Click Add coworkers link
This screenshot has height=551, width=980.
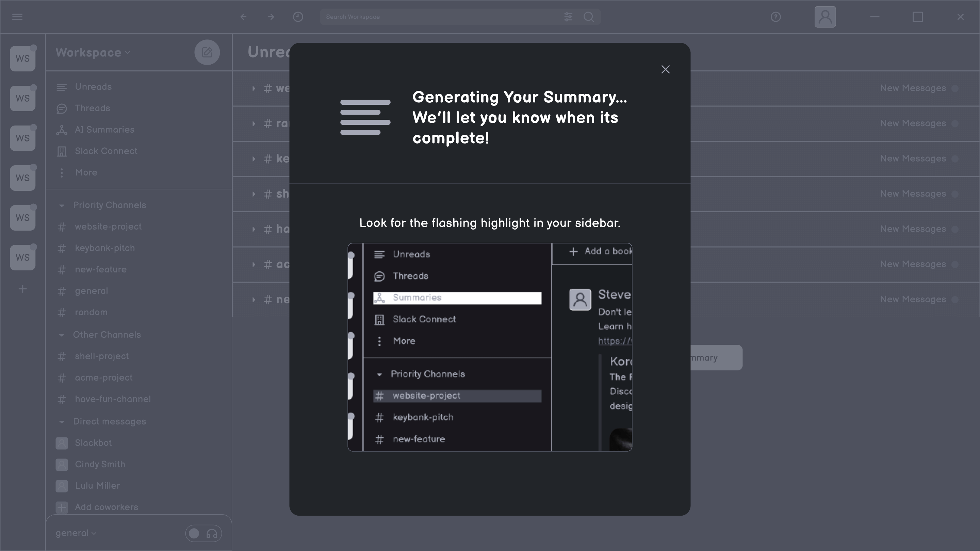click(106, 507)
